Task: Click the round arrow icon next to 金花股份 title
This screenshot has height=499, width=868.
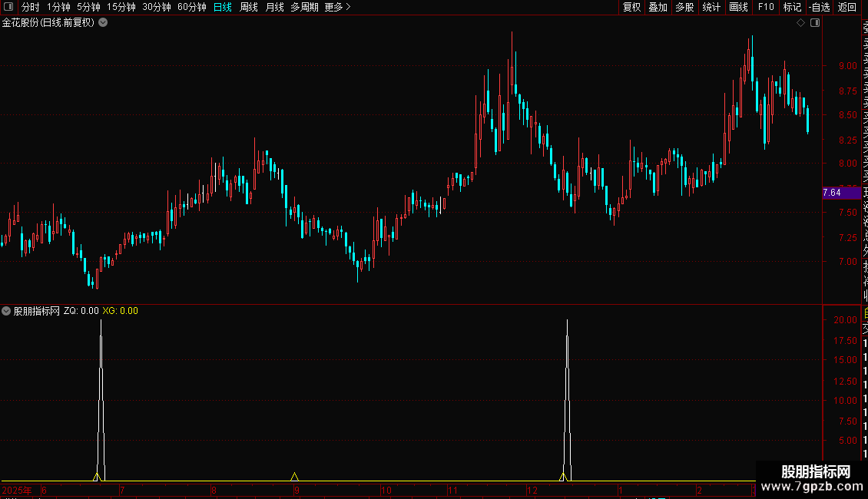Action: click(103, 23)
